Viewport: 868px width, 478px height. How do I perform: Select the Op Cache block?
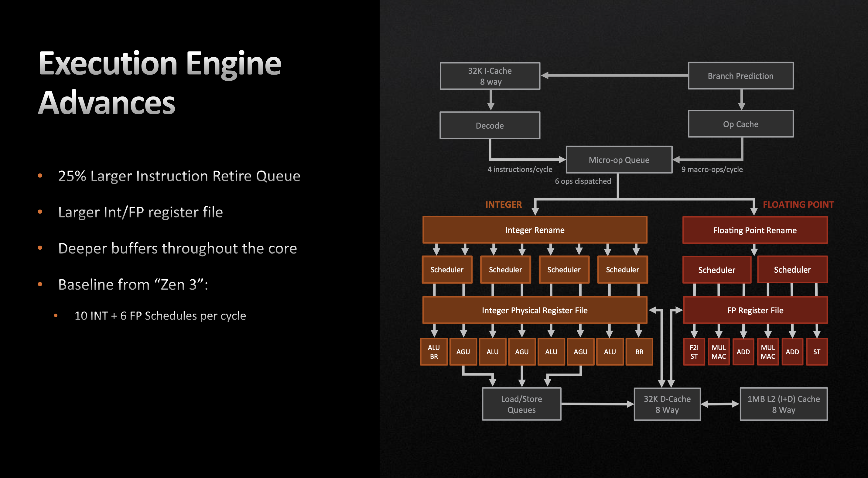tap(740, 124)
